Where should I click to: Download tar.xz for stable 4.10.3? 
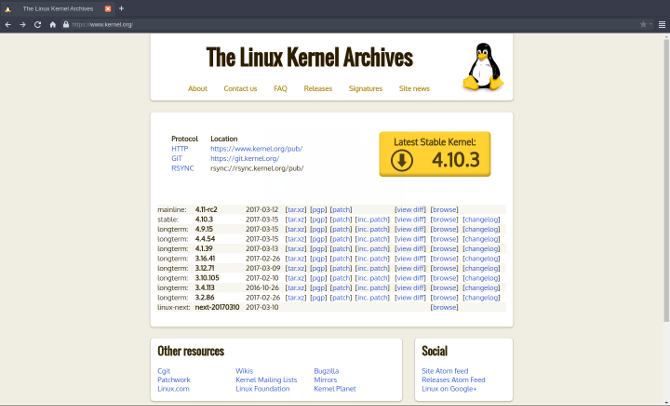(x=296, y=219)
